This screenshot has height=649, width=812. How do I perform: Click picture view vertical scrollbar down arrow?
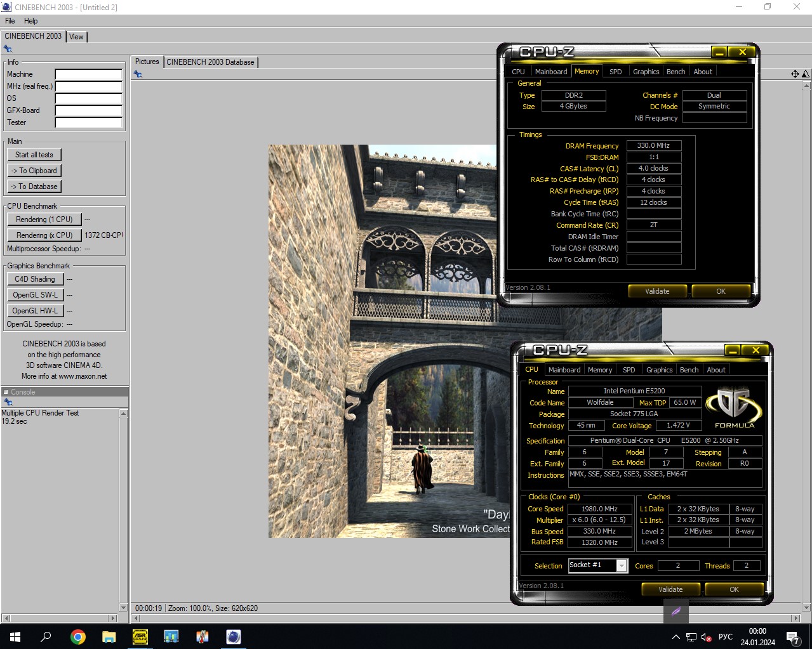806,607
